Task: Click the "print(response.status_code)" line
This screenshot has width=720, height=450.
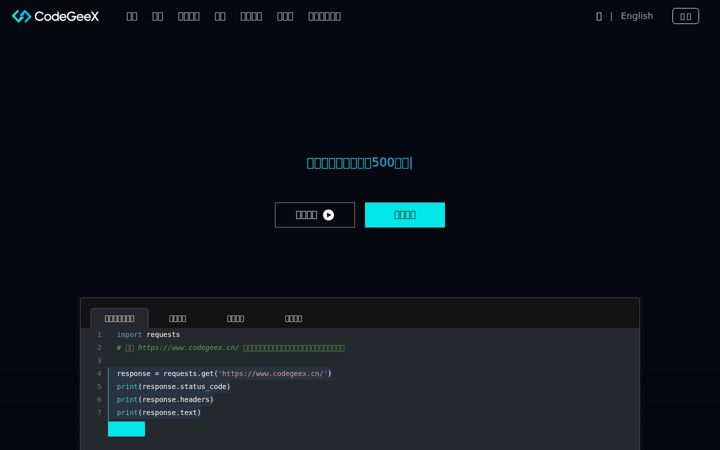Action: point(173,387)
